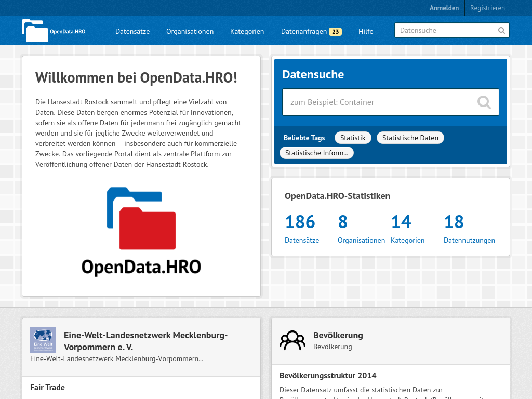Click 'Eine-Welt-Landesnetzwerk Mecklenburg-Vorpommern...' description text
The height and width of the screenshot is (399, 532).
[117, 358]
